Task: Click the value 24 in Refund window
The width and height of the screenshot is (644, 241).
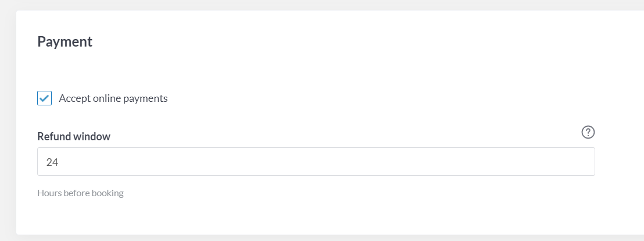Action: point(52,162)
